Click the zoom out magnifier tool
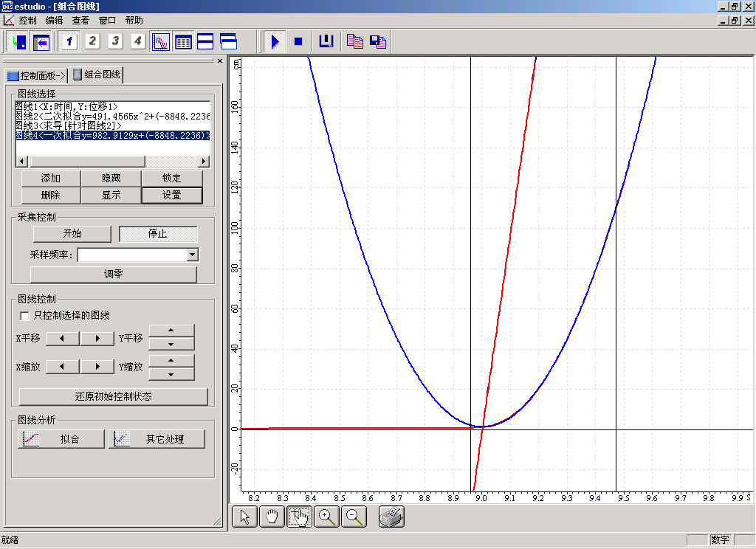Viewport: 756px width, 549px height. (x=354, y=517)
